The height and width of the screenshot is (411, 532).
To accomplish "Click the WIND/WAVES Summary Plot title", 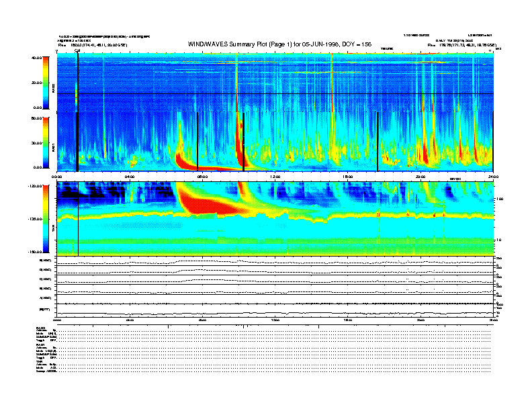I will (x=279, y=44).
